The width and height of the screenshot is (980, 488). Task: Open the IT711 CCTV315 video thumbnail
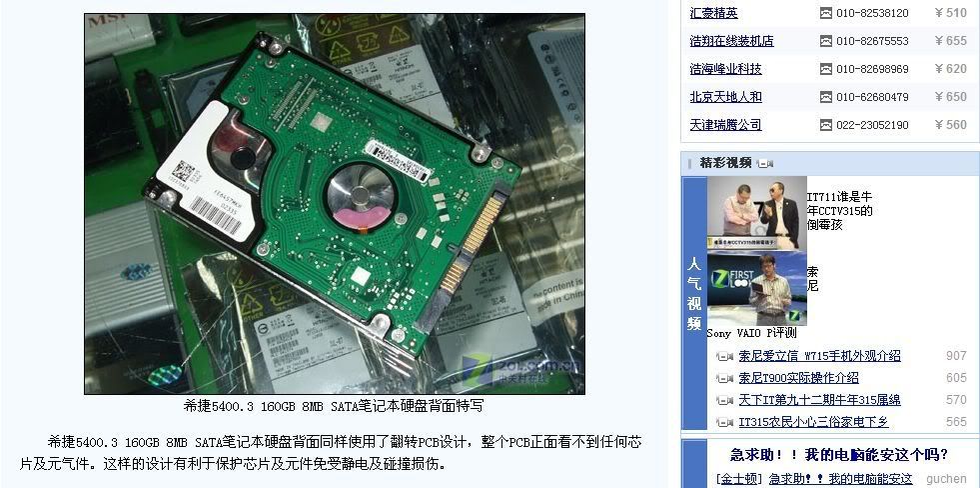click(757, 213)
